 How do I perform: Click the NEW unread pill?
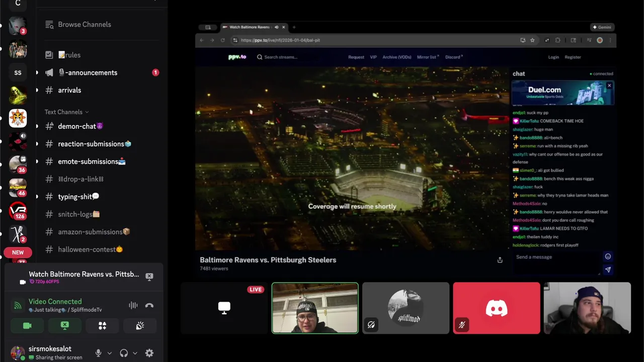click(18, 252)
